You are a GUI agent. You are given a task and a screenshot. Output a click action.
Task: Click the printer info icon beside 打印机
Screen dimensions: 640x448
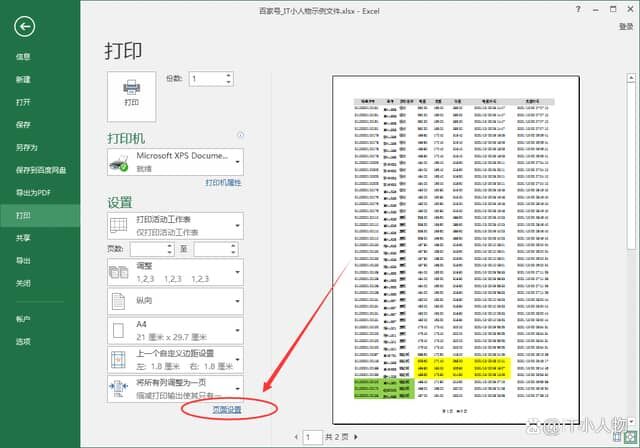click(240, 135)
